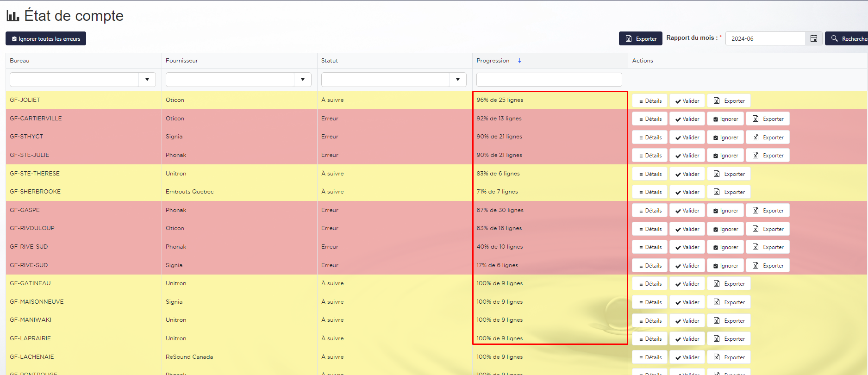Click Exporter for the GF-JOLIET row

coord(729,101)
